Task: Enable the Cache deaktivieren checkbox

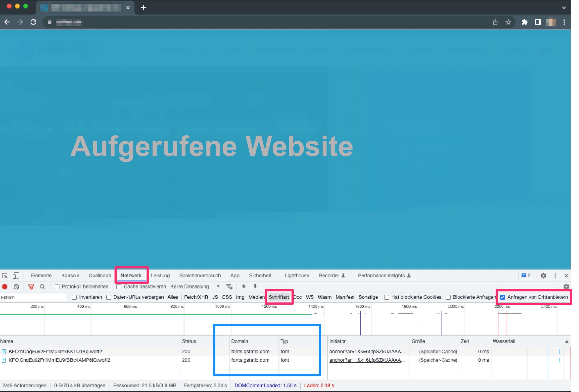Action: [x=119, y=286]
